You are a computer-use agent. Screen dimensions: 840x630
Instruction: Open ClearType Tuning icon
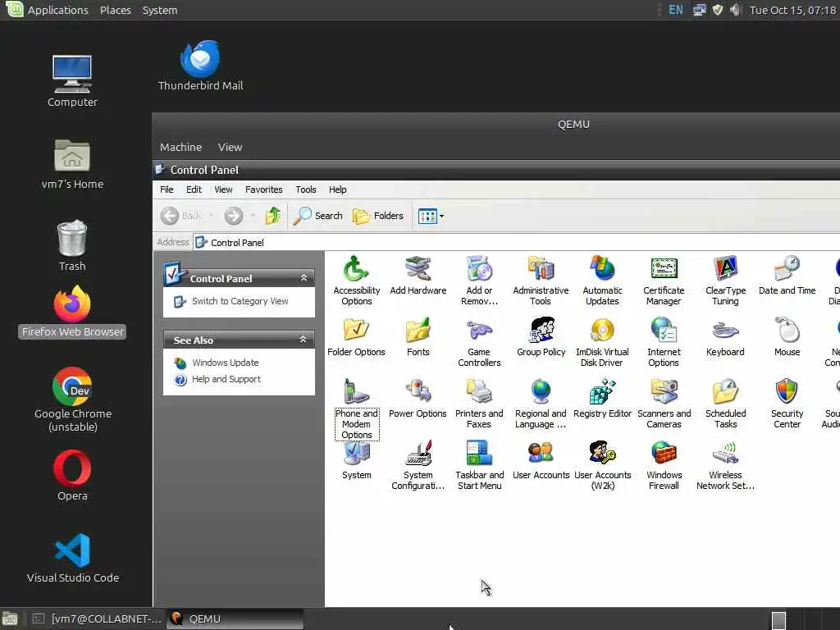pyautogui.click(x=725, y=281)
